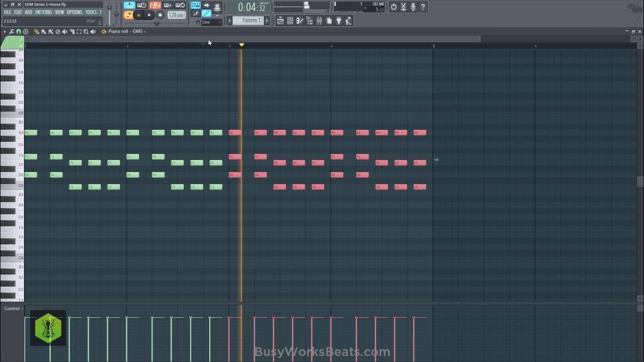Select the Zoom magnifier tool
Image resolution: width=644 pixels, height=362 pixels.
tap(86, 31)
